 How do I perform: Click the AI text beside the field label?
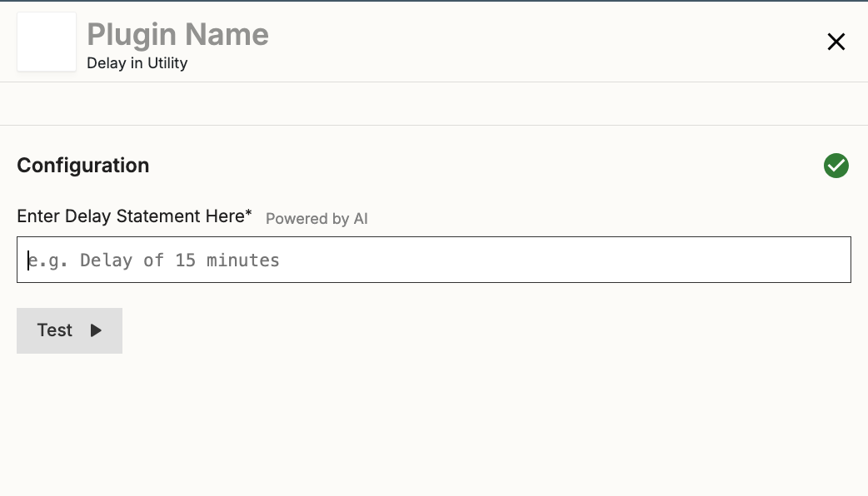[361, 219]
